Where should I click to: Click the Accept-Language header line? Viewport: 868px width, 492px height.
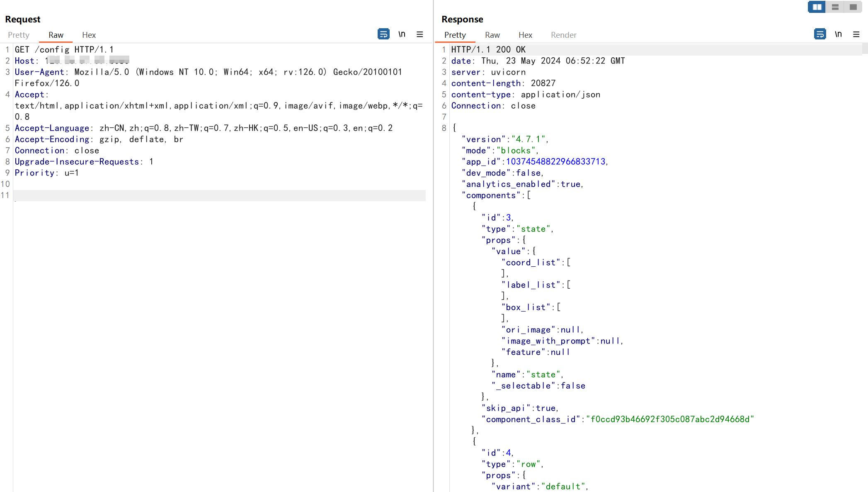click(204, 128)
